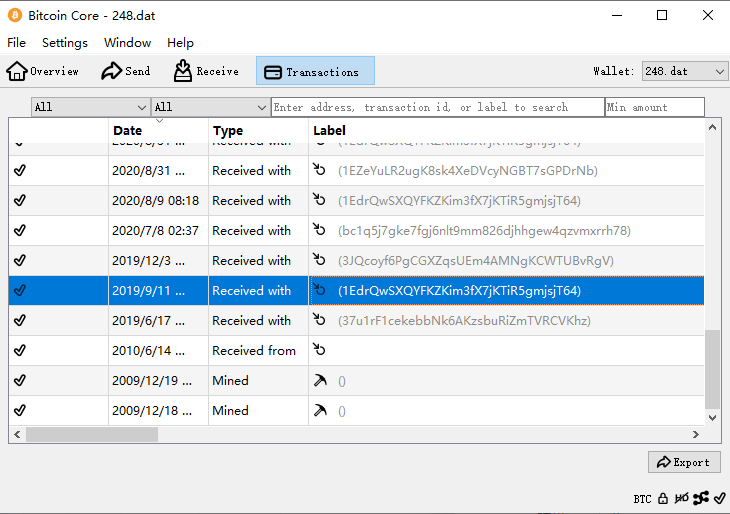730x514 pixels.
Task: Expand the date filter All dropdown
Action: click(90, 107)
